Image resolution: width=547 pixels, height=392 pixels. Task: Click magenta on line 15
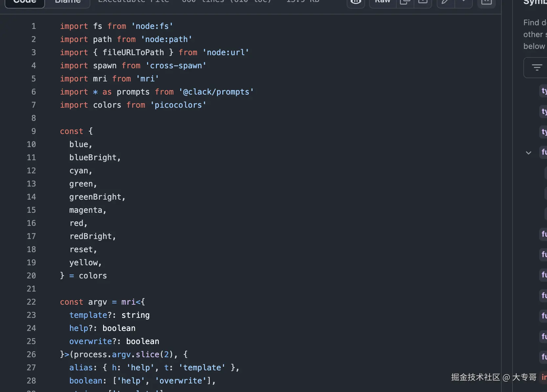click(x=86, y=210)
